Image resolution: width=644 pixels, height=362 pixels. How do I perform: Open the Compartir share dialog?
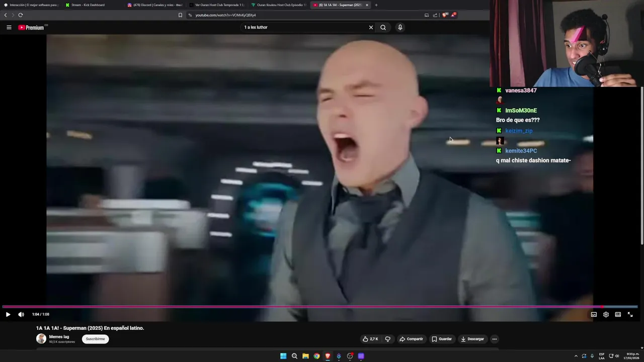click(411, 339)
